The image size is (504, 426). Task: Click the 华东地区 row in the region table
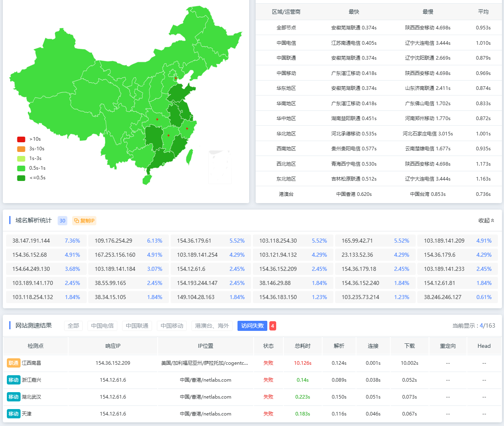(x=286, y=88)
